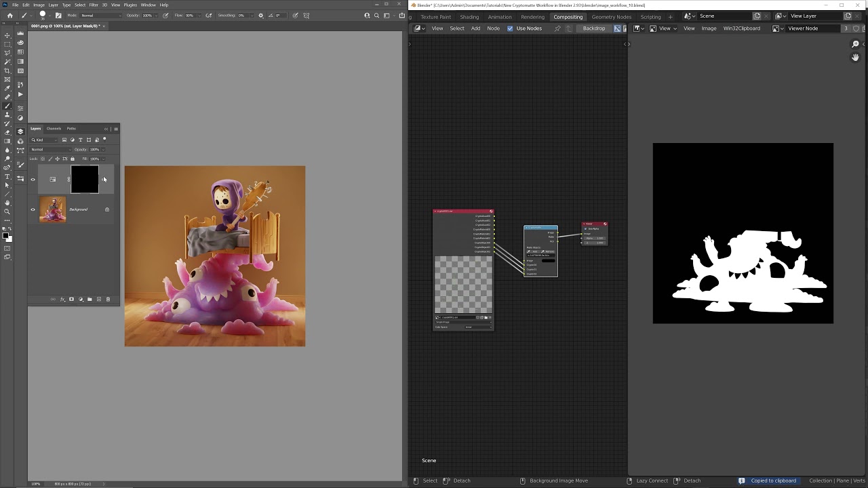
Task: Select the Eyedropper tool
Action: pyautogui.click(x=7, y=88)
